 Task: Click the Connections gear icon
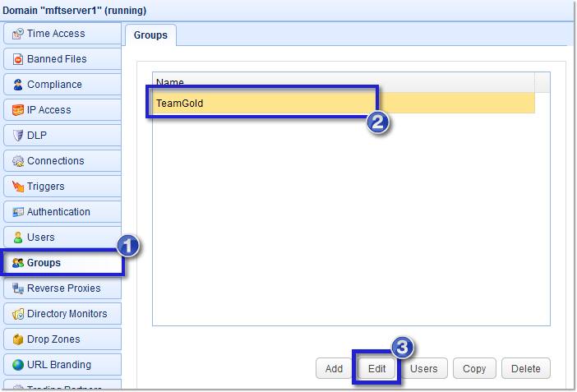(x=17, y=161)
